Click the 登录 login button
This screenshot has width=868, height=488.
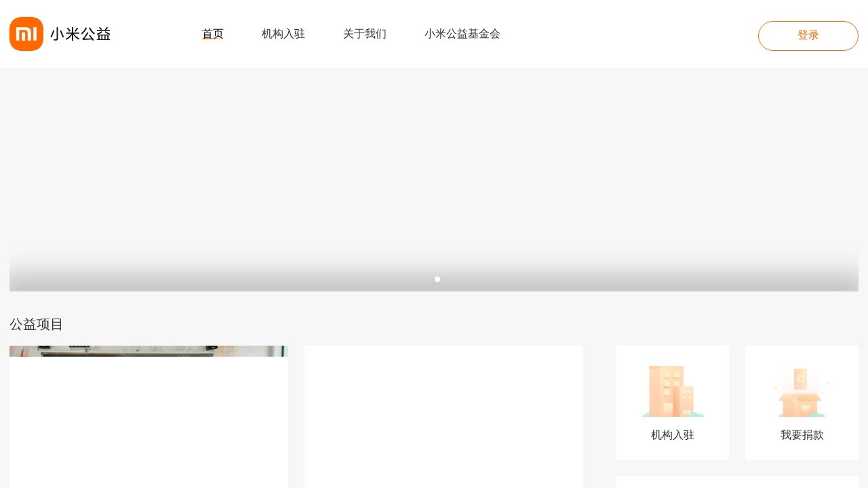click(x=808, y=35)
